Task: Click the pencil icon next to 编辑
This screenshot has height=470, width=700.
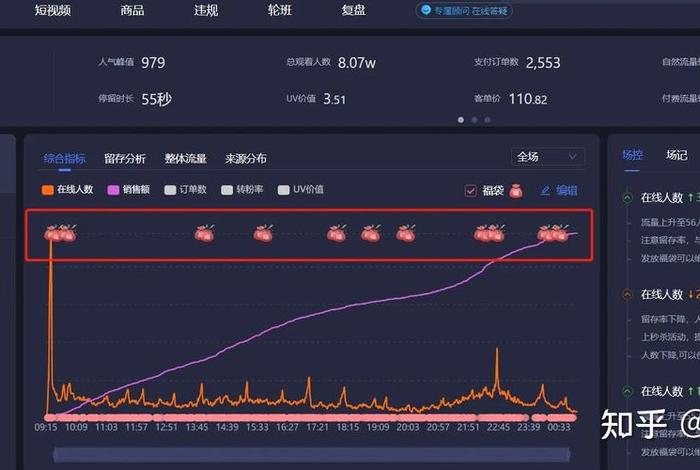Action: coord(545,191)
